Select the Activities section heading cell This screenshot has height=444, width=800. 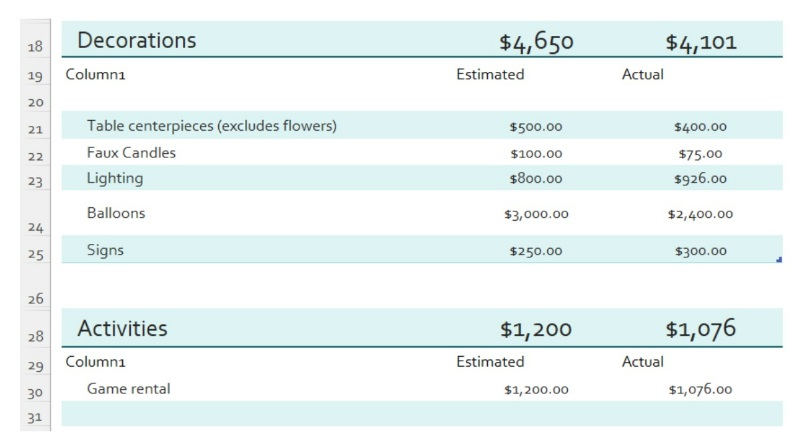123,328
